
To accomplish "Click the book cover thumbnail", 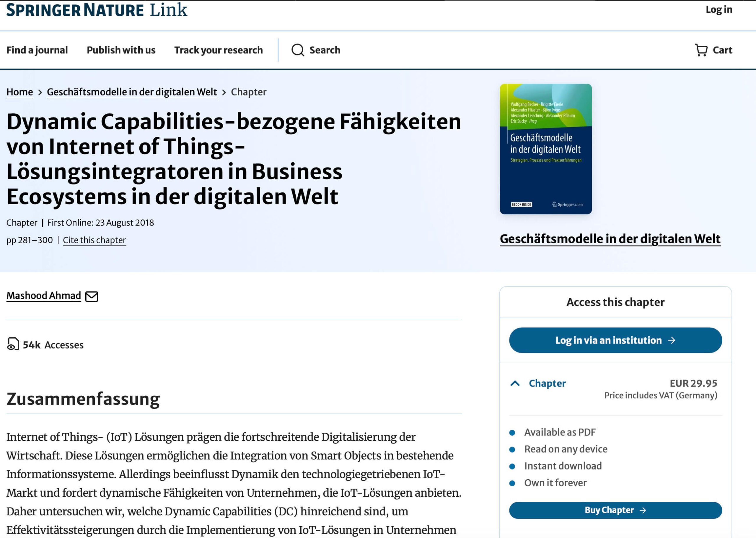I will 545,149.
